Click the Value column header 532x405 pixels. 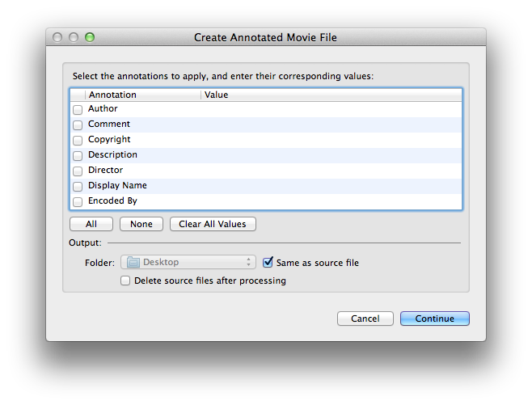point(331,95)
